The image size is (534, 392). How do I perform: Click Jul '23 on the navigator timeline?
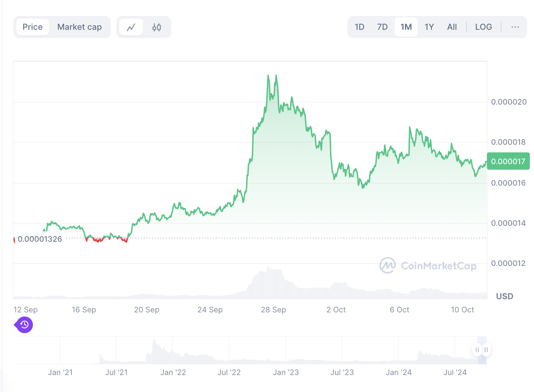(x=342, y=372)
